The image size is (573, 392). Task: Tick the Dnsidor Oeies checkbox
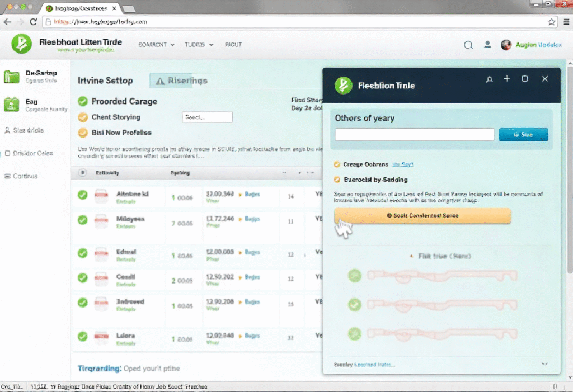[x=7, y=153]
